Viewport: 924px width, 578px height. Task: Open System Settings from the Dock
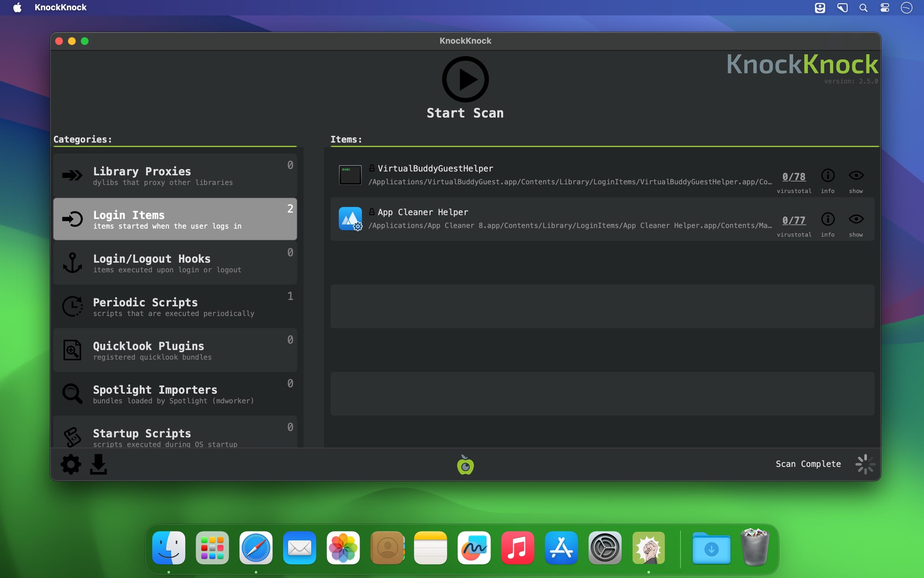click(x=605, y=547)
